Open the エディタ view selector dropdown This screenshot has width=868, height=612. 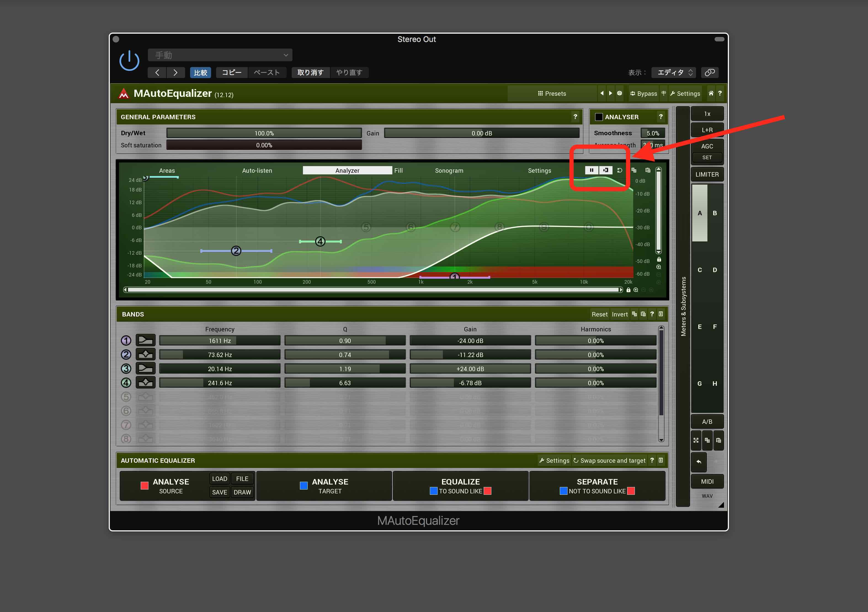pos(674,72)
